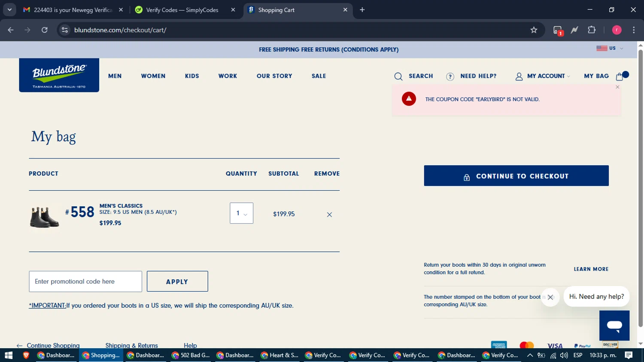Click the red warning triangle icon
The height and width of the screenshot is (362, 644).
(409, 99)
